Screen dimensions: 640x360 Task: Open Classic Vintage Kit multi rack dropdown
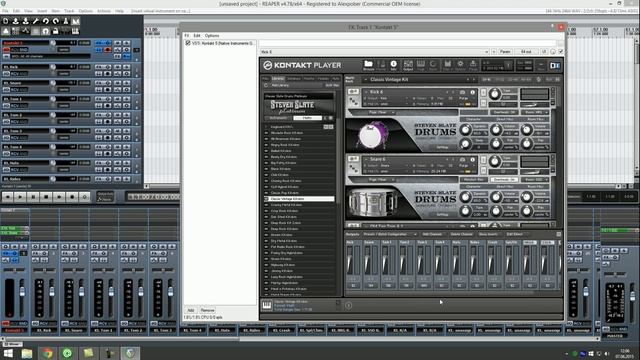tap(418, 80)
